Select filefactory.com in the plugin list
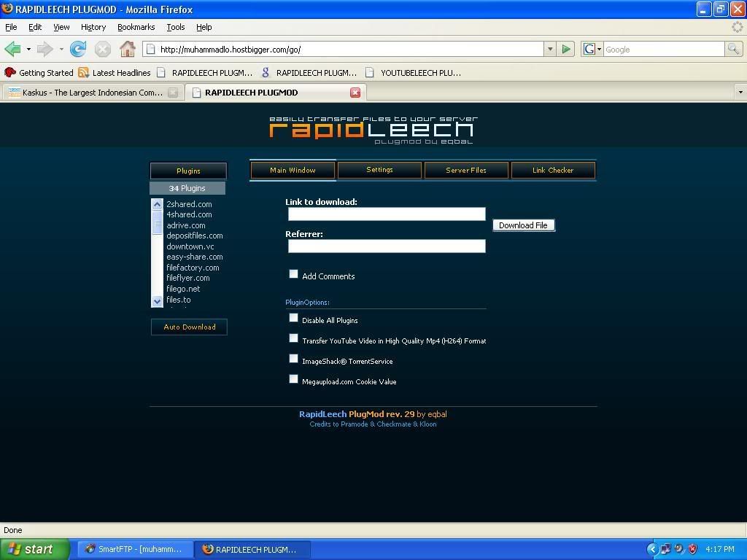This screenshot has width=747, height=560. [193, 268]
